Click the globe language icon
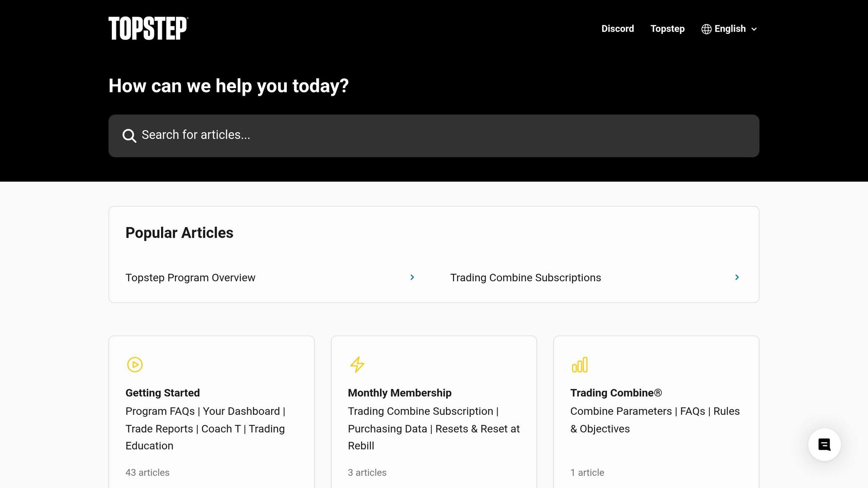The height and width of the screenshot is (488, 868). click(706, 29)
